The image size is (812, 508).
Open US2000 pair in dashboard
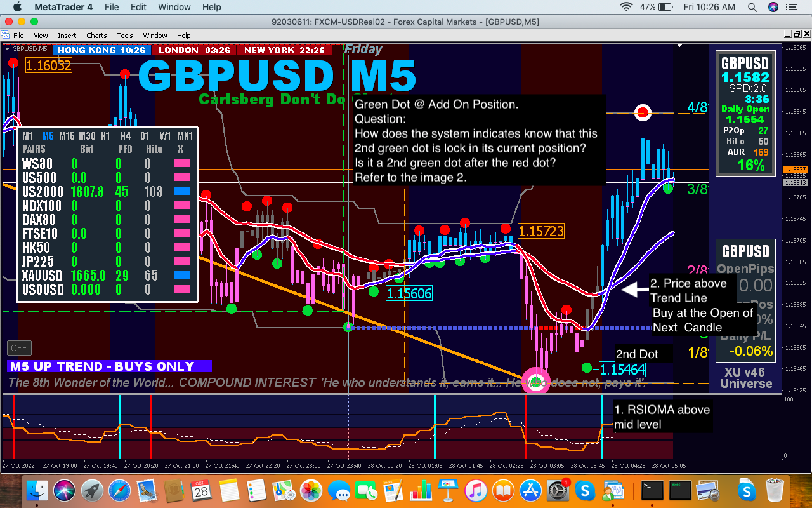click(x=43, y=192)
